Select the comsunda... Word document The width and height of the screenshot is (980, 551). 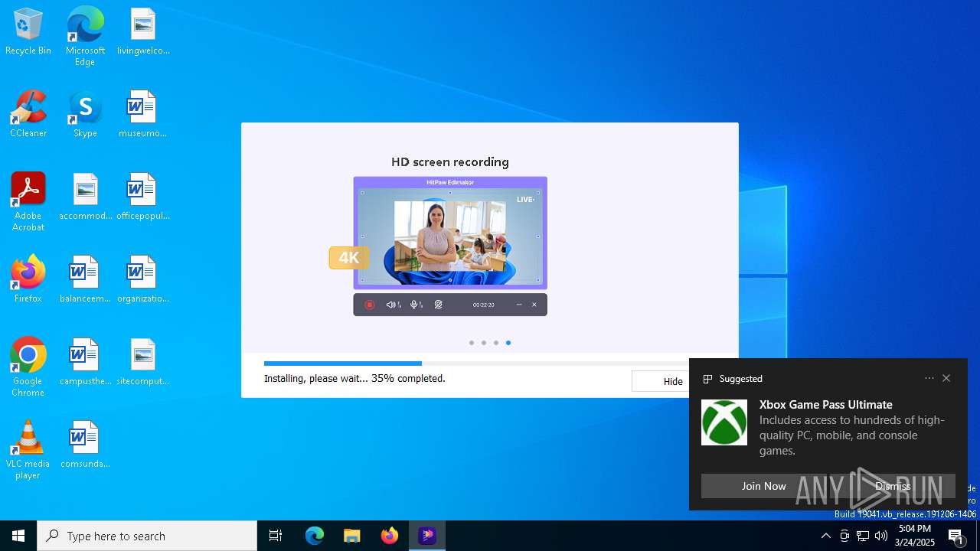point(85,445)
